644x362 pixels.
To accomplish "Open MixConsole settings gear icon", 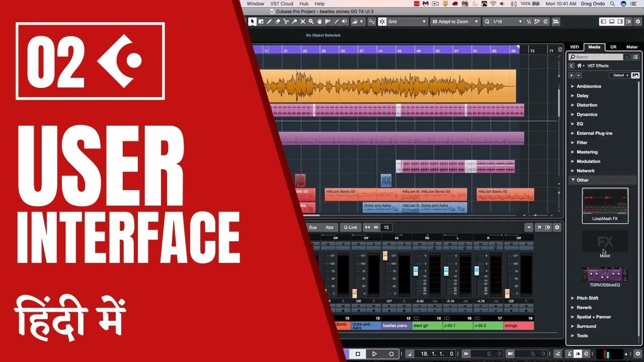I will (x=557, y=227).
